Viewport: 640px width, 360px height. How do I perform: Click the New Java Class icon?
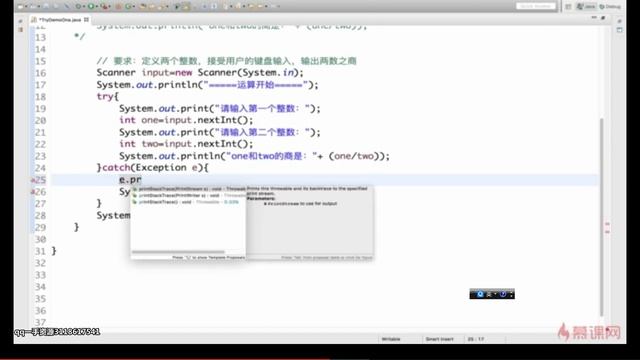click(x=128, y=6)
